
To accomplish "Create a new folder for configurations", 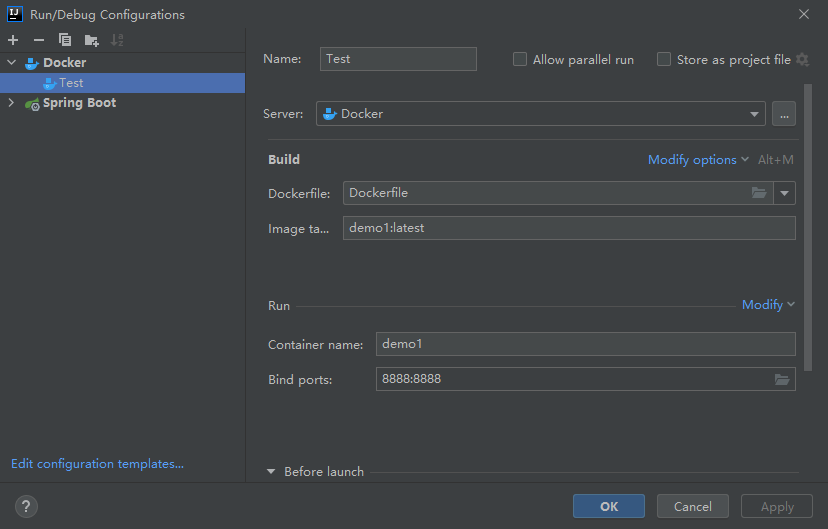I will pyautogui.click(x=91, y=40).
